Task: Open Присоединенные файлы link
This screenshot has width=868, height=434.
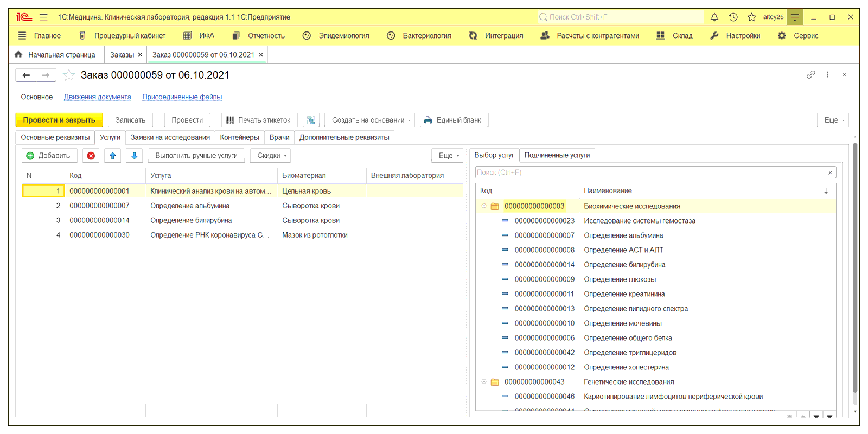Action: tap(182, 97)
